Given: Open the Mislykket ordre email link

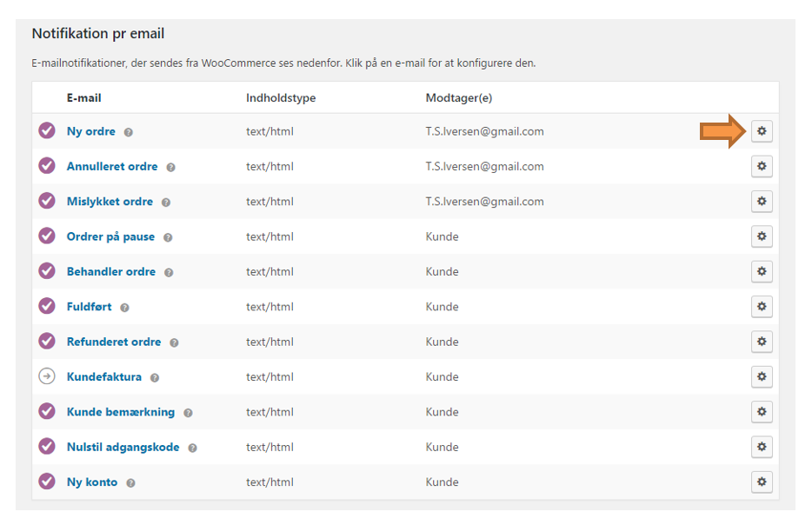Looking at the screenshot, I should tap(110, 202).
